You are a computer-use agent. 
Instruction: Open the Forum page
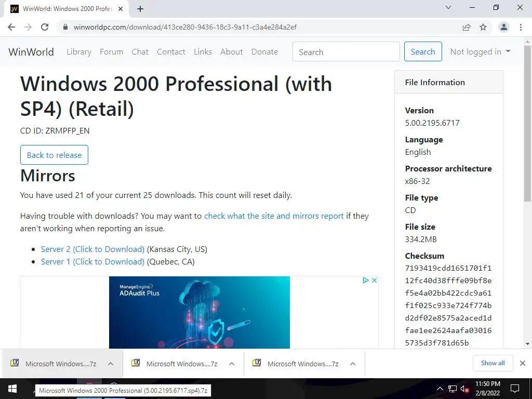[111, 52]
